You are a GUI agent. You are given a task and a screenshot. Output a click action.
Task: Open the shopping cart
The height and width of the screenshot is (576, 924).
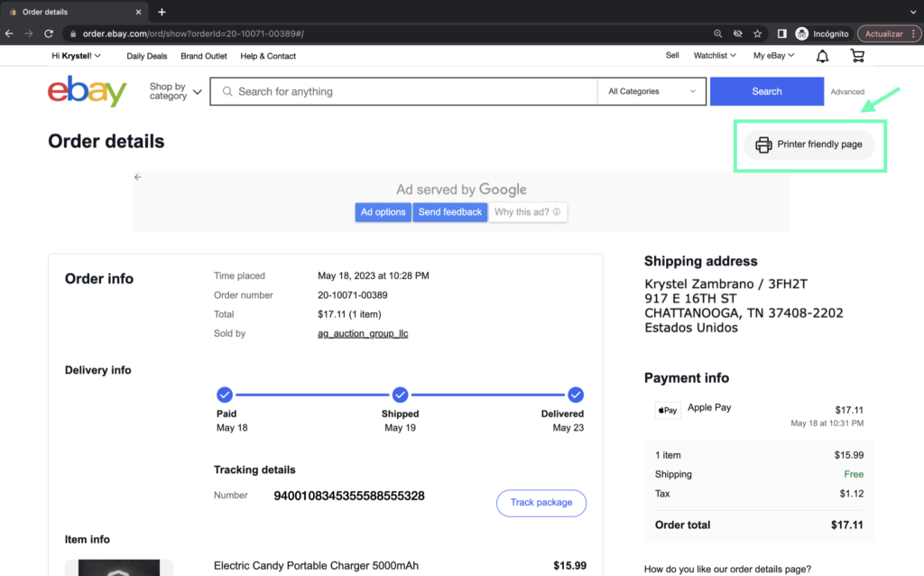pos(857,56)
